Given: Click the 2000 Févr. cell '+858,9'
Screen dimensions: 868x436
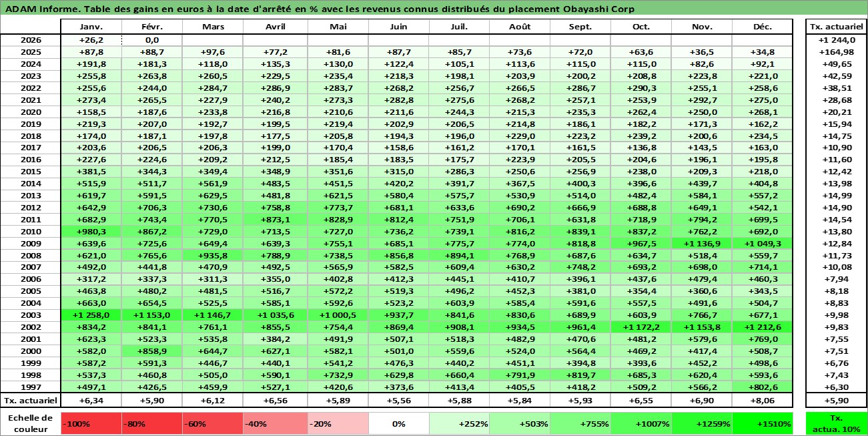Looking at the screenshot, I should 151,351.
